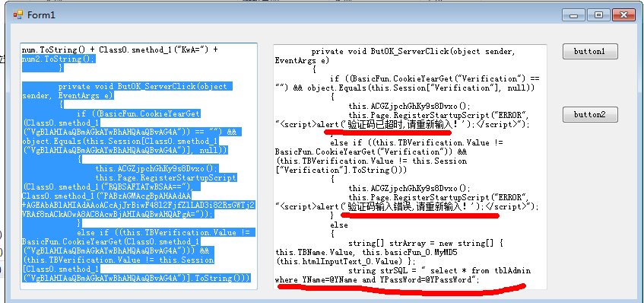Screen dimensions: 644x303
Task: Minimize the Form1 window
Action: [x=574, y=15]
